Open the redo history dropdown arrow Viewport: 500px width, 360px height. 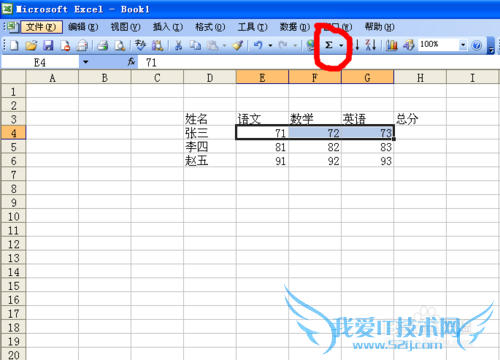295,45
